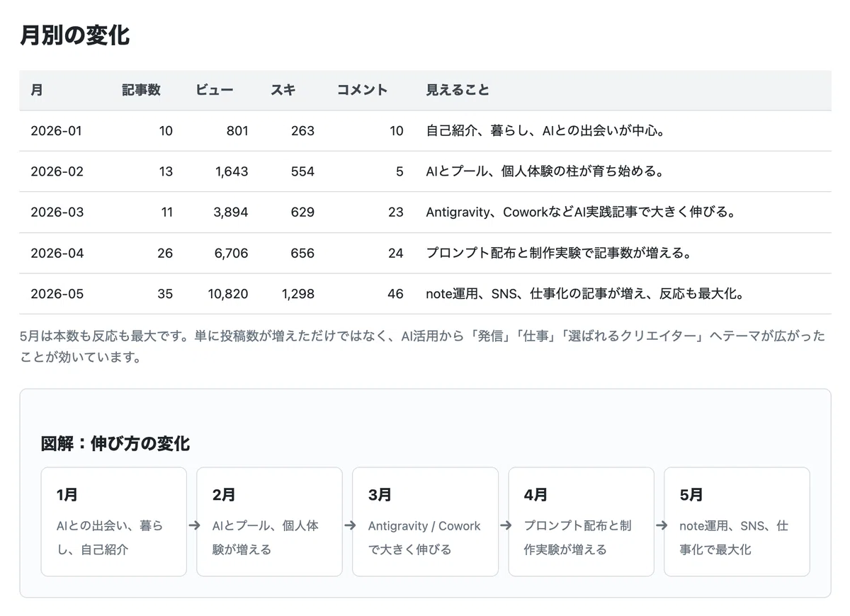
Task: Click the note運用、SNS、仕事化で最大化 card text
Action: [x=734, y=537]
